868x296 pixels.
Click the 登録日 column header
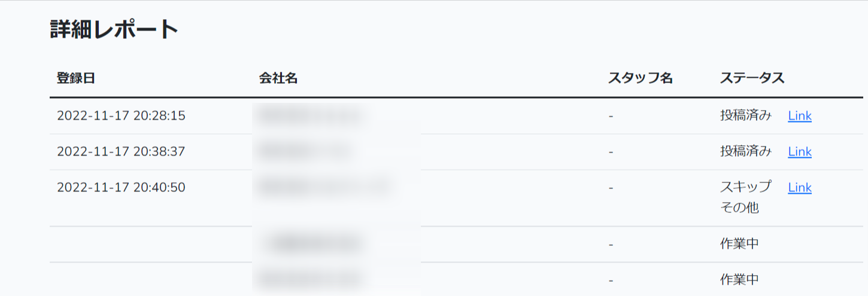76,78
